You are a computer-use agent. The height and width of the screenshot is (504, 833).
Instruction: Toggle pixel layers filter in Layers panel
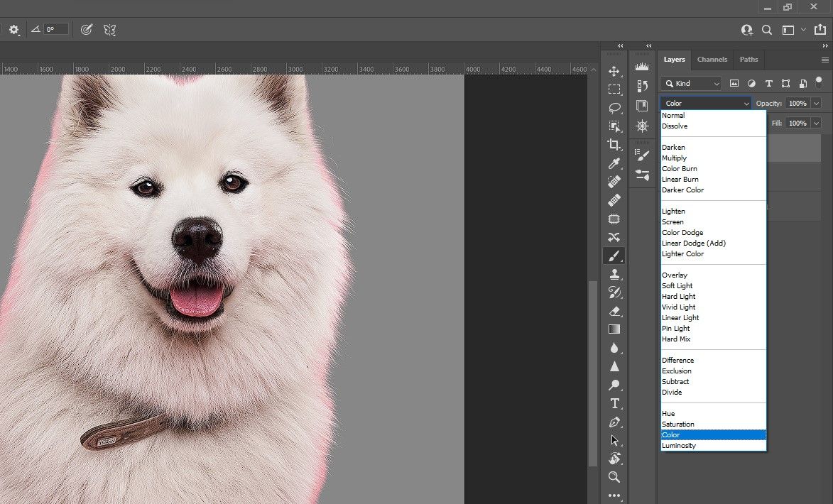coord(734,84)
